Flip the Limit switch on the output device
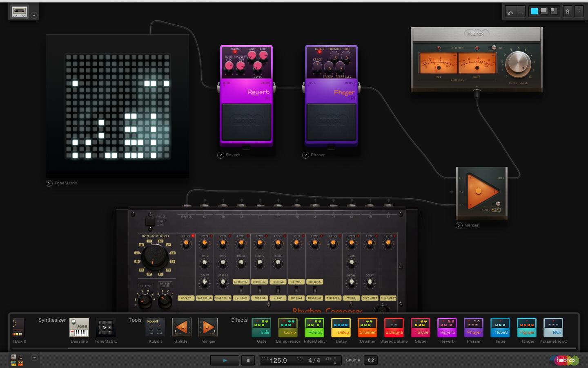 pos(493,48)
